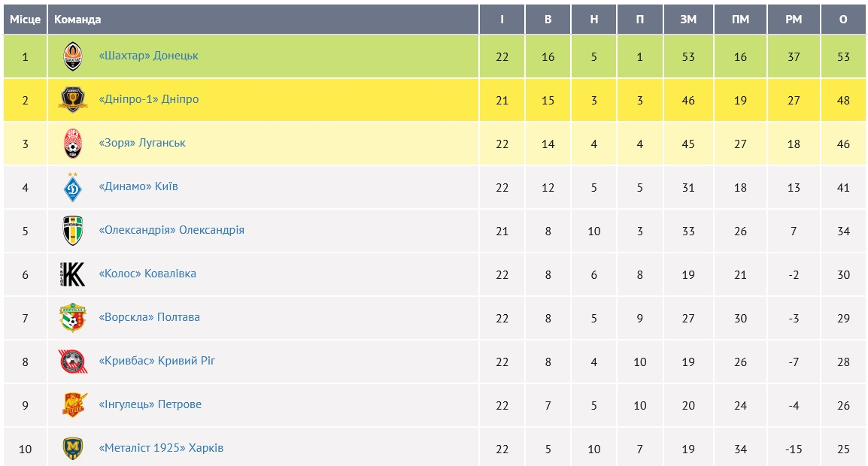Go to «Металіст 1925» Харків link
The image size is (868, 466).
162,448
